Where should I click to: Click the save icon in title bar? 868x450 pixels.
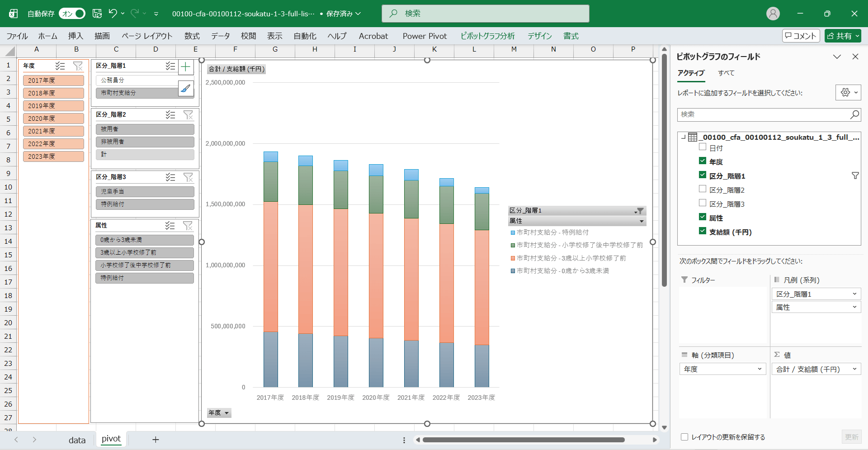click(97, 14)
